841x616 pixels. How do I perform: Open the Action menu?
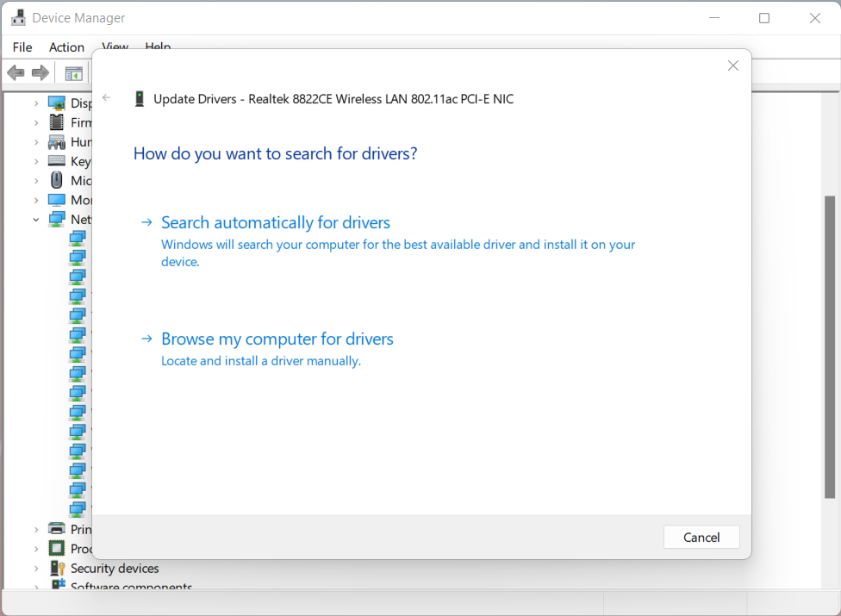(66, 47)
